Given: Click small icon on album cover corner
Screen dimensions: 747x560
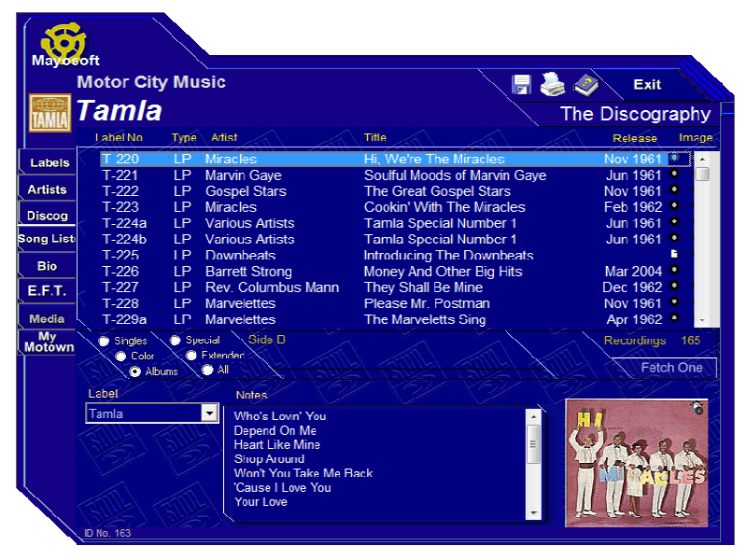Looking at the screenshot, I should click(x=698, y=408).
